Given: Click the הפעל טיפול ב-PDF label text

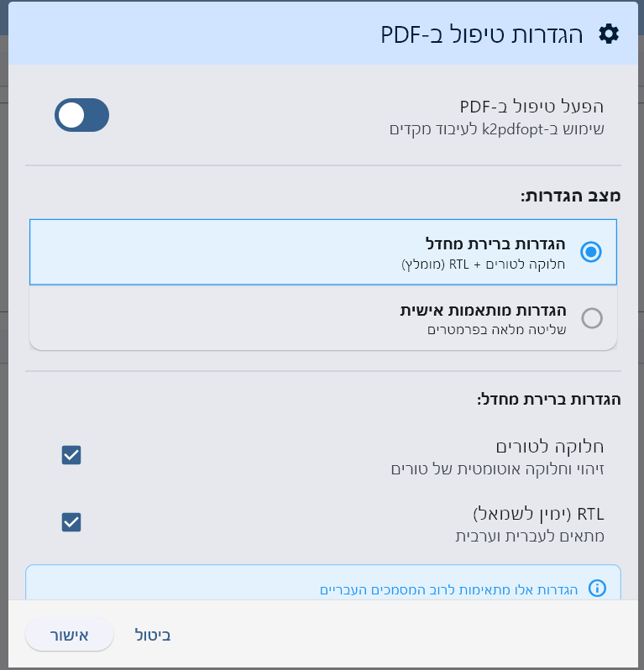Looking at the screenshot, I should (531, 107).
